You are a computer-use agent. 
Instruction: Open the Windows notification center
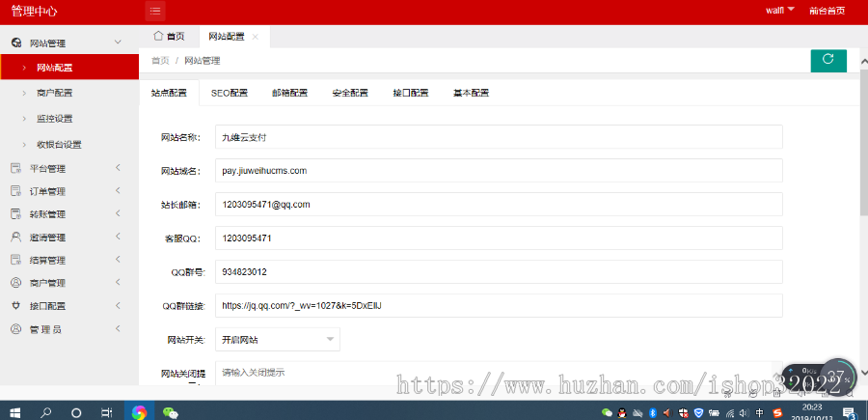coord(848,412)
